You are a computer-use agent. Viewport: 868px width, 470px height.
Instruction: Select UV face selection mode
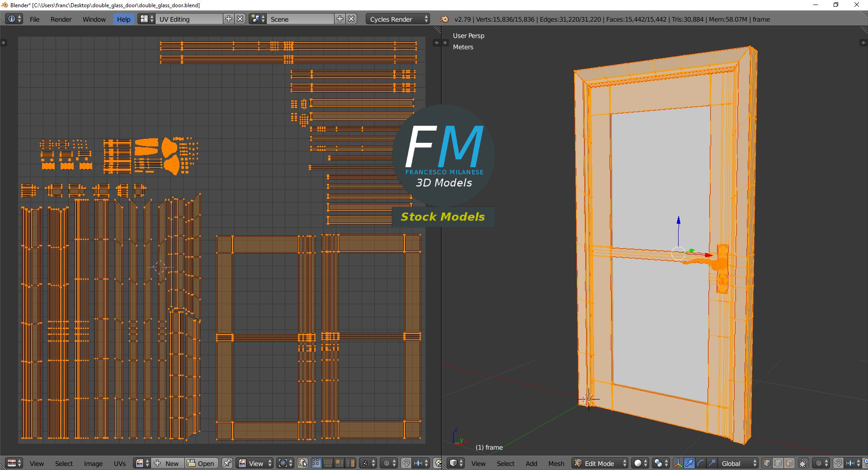click(339, 463)
